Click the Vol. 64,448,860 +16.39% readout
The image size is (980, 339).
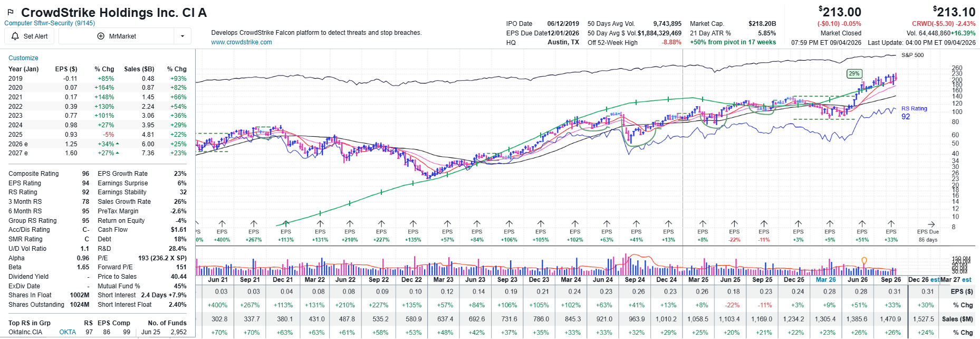click(941, 33)
